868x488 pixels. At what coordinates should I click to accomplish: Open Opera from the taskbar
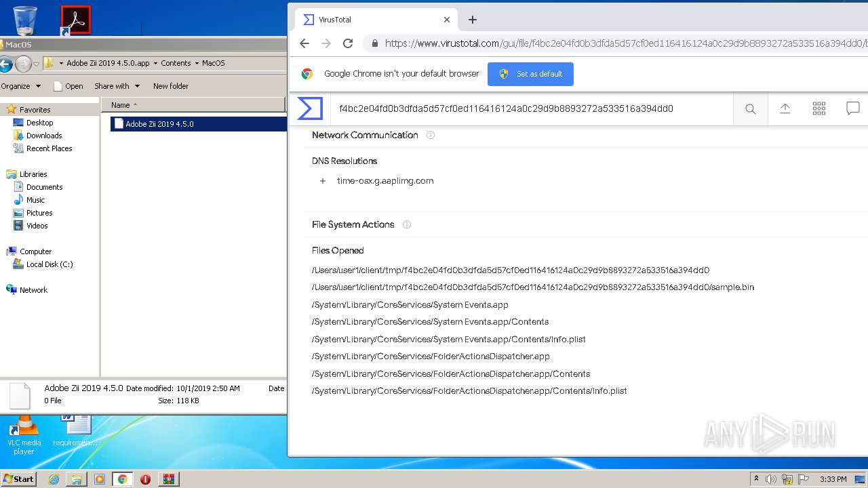point(145,479)
